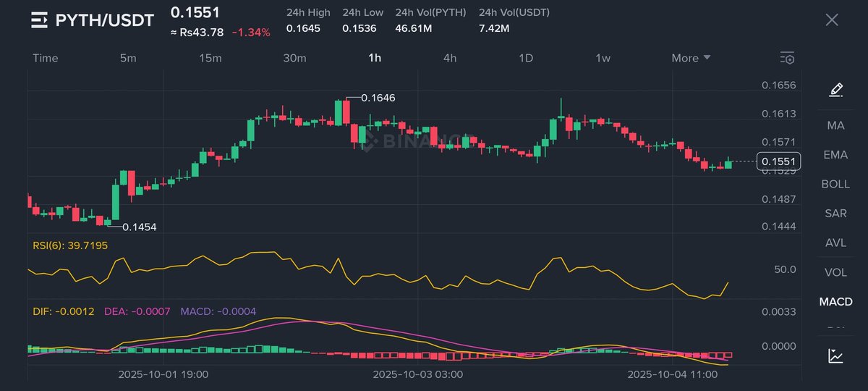868x391 pixels.
Task: Tap the 0.0033 MACD axis label
Action: click(x=779, y=312)
